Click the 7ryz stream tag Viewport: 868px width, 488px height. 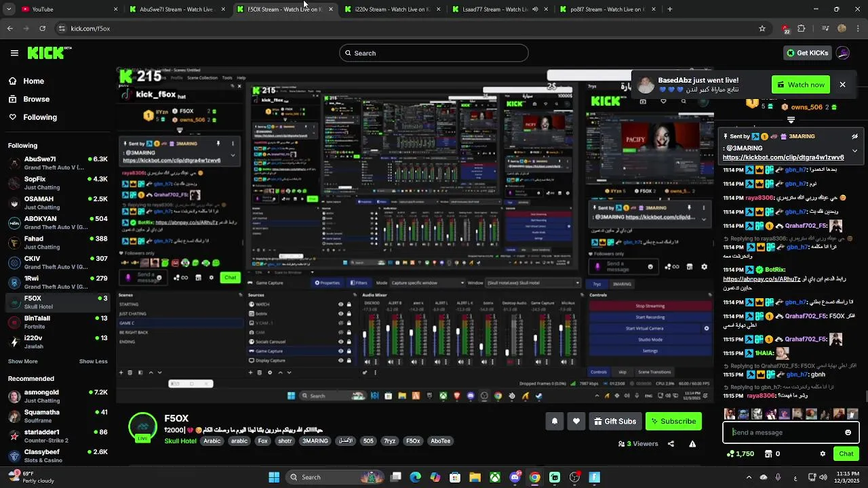(x=389, y=441)
